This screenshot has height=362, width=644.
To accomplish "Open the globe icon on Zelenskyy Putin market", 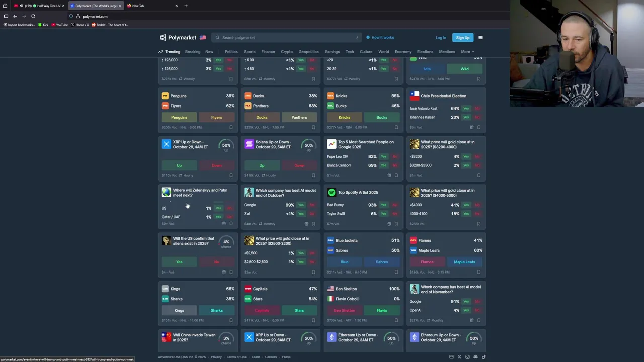I will pos(166,192).
